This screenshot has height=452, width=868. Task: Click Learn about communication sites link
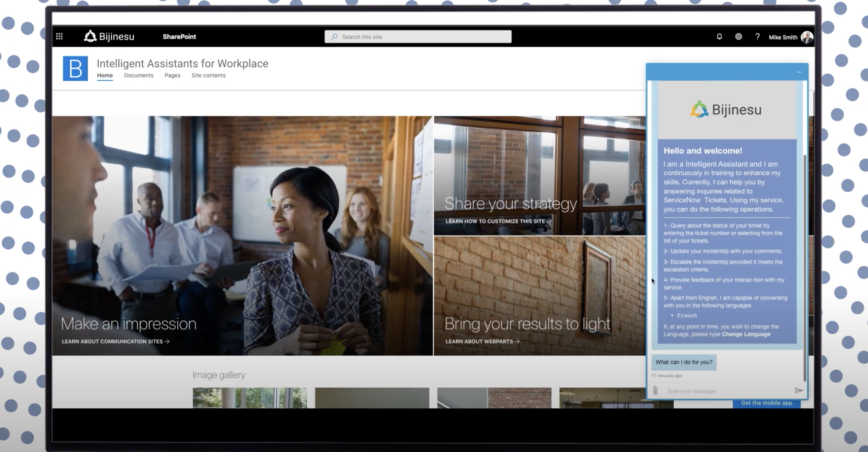click(x=115, y=341)
